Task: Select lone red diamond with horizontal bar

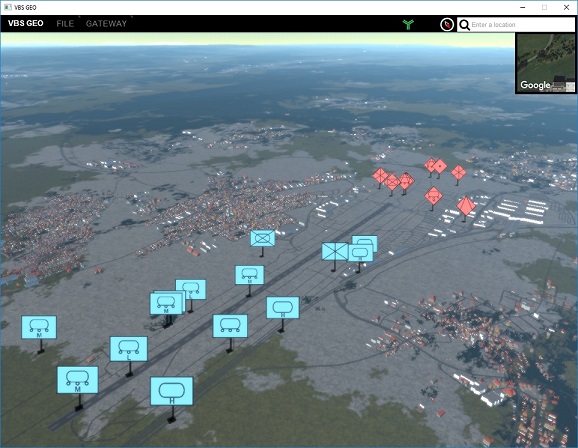Action: coord(434,195)
